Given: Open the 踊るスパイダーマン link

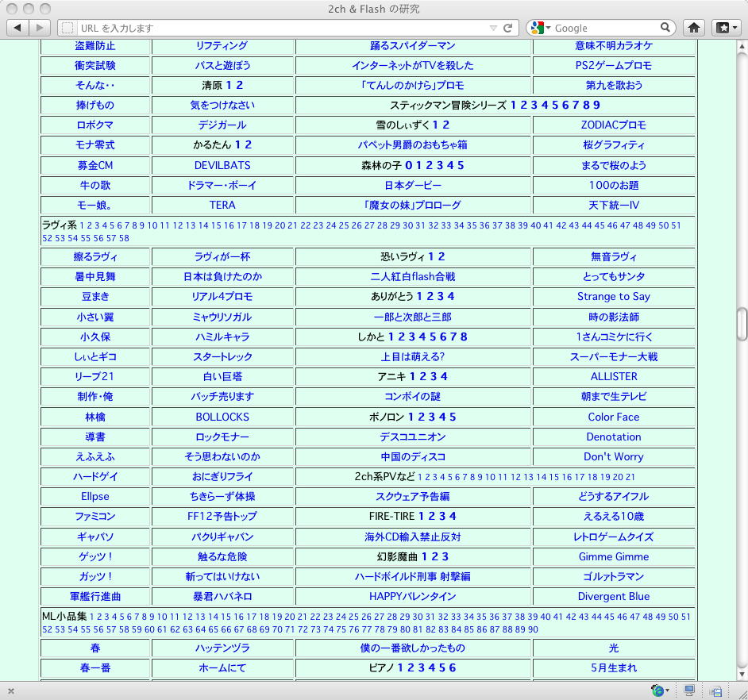Looking at the screenshot, I should (x=413, y=46).
